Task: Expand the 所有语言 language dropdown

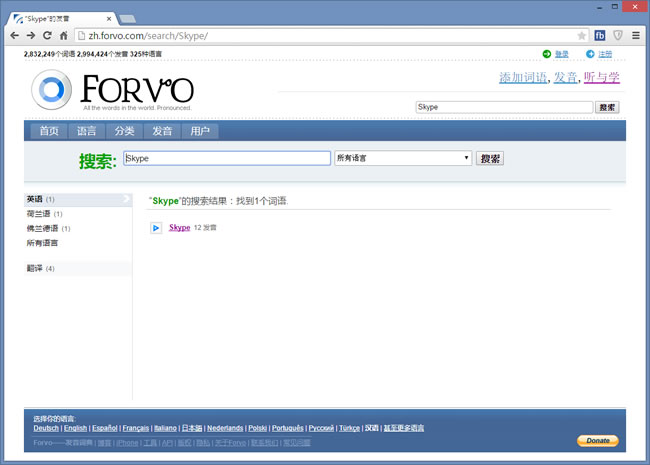Action: click(x=403, y=158)
